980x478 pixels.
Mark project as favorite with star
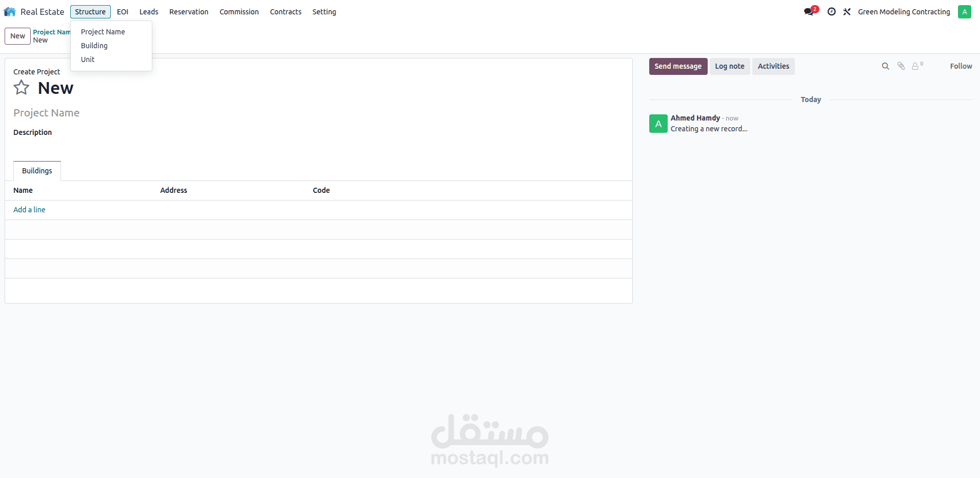[x=22, y=88]
